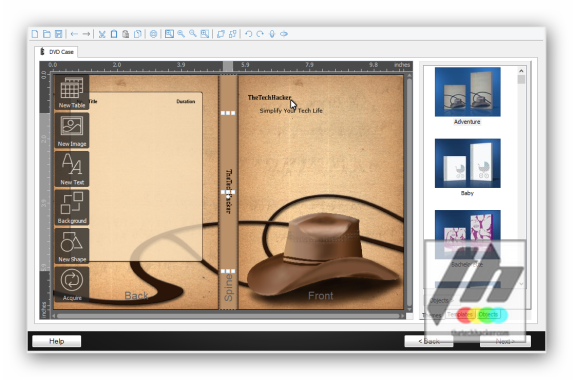
Task: Choose the Adventure theme thumbnail
Action: (x=467, y=92)
